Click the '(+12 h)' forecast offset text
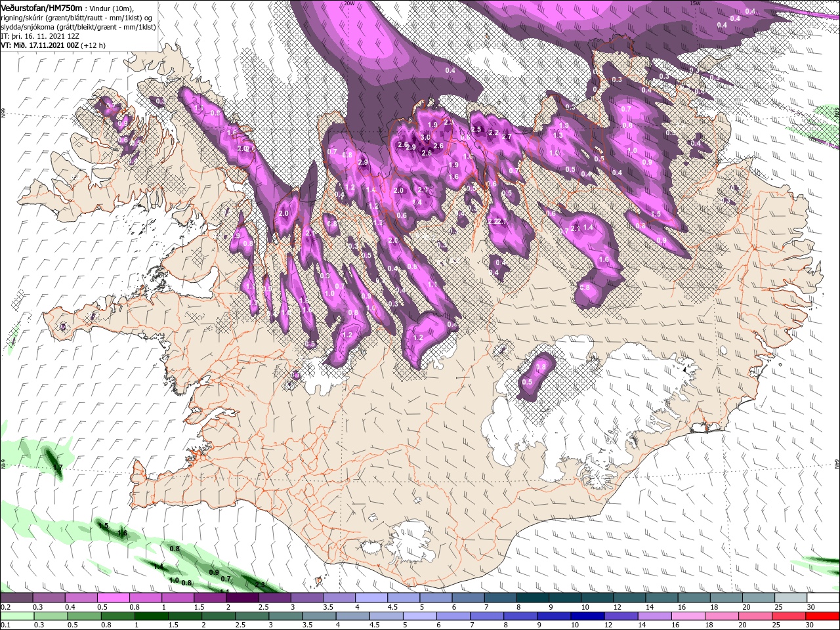The image size is (840, 630). point(93,45)
